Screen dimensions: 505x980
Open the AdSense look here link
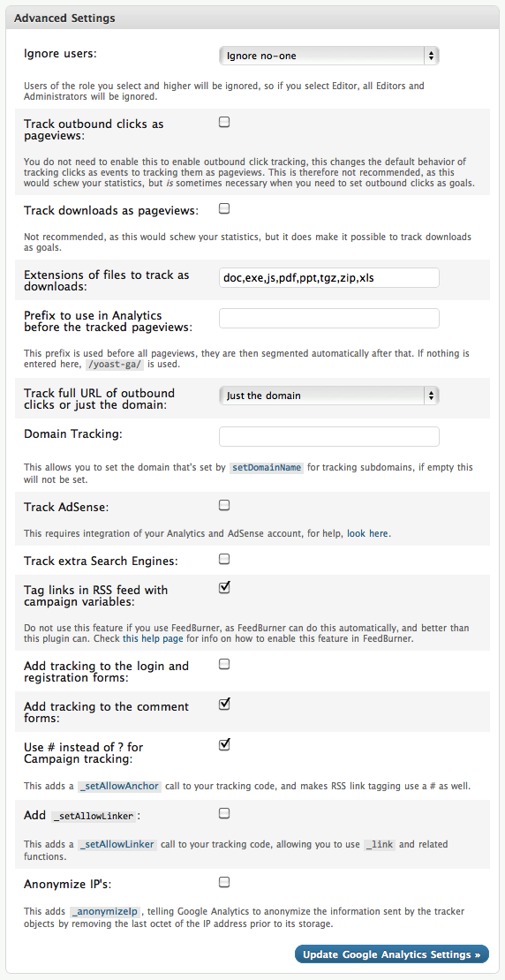click(367, 534)
